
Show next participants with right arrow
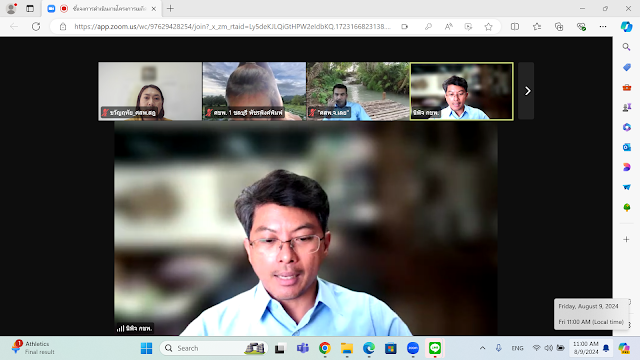click(x=527, y=91)
